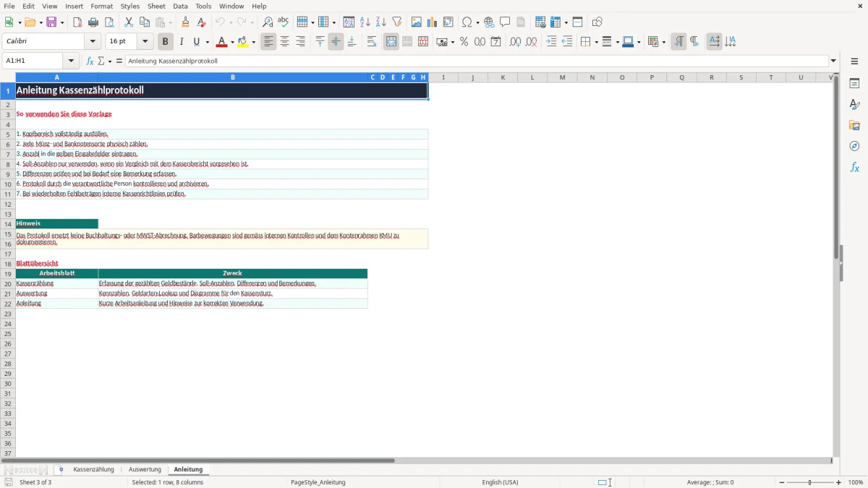Click the zoom slider handle
868x488 pixels.
coord(810,482)
